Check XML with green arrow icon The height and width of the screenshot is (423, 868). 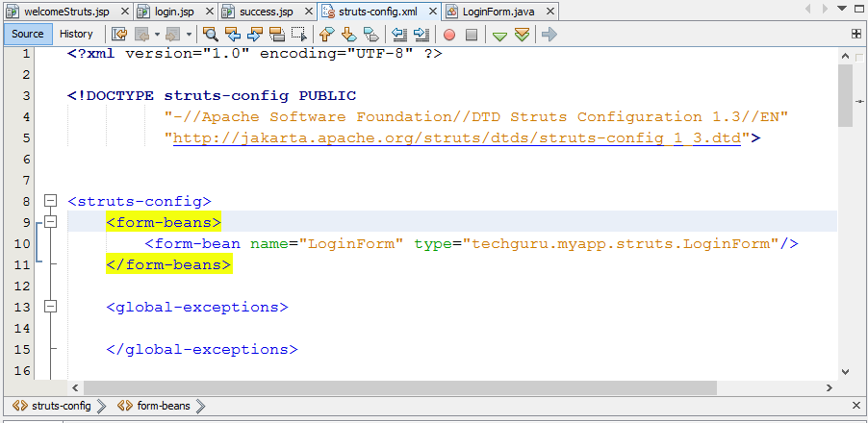(499, 36)
